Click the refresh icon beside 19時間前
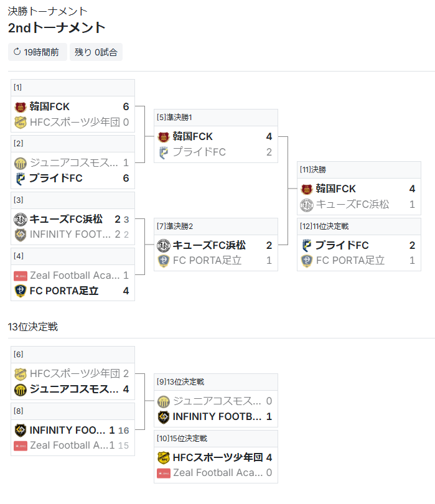This screenshot has height=504, width=435. (x=17, y=52)
